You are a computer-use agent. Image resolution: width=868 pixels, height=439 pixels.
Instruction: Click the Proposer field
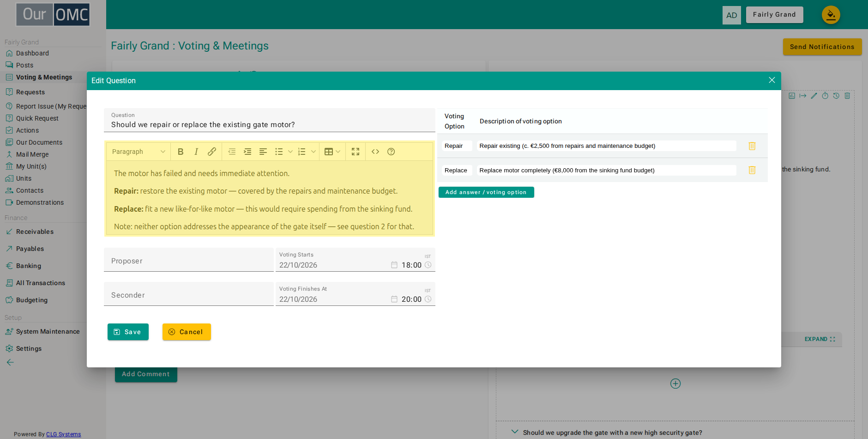[189, 260]
